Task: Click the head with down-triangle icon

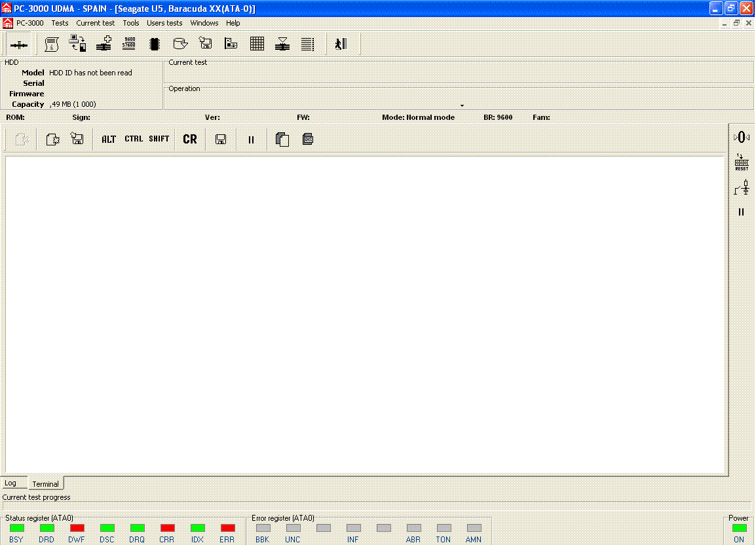Action: click(x=282, y=44)
